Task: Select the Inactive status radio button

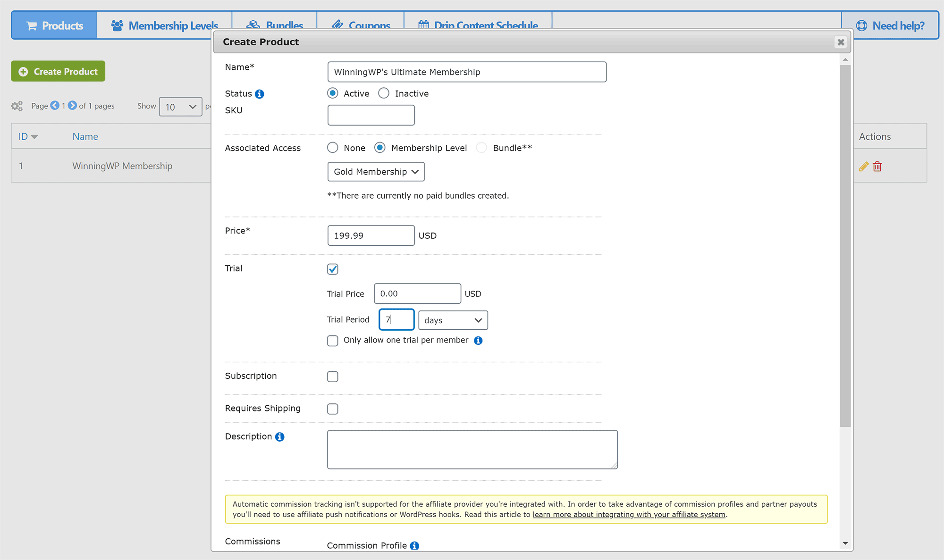Action: [384, 93]
